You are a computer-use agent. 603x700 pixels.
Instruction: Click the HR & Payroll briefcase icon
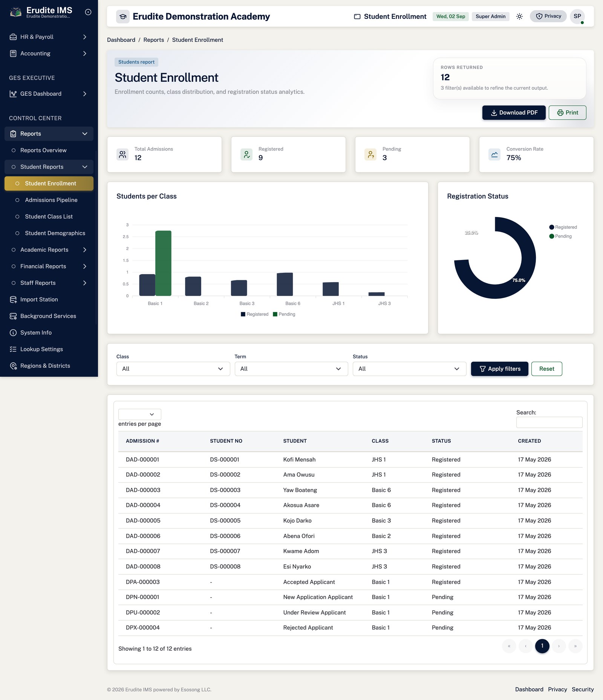(x=13, y=37)
